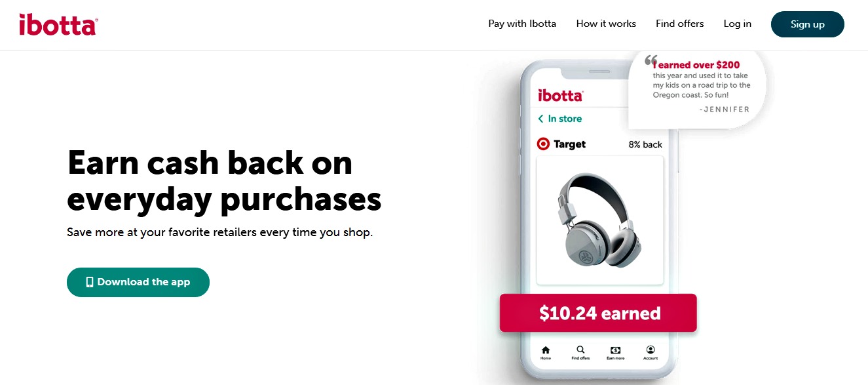Screen dimensions: 868x385
Task: Click the Sign up button
Action: click(x=808, y=24)
